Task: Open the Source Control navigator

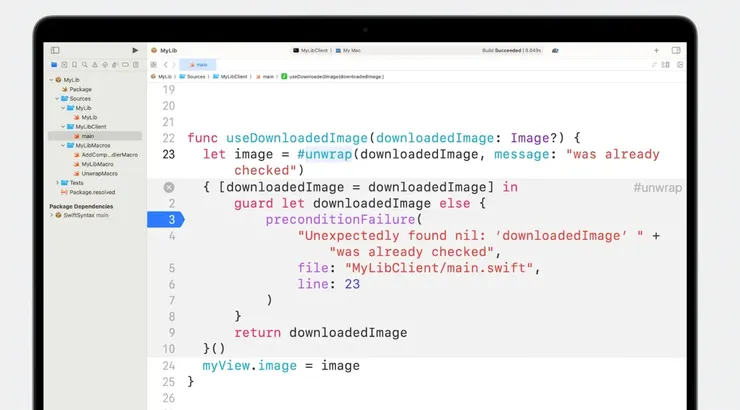Action: point(65,65)
